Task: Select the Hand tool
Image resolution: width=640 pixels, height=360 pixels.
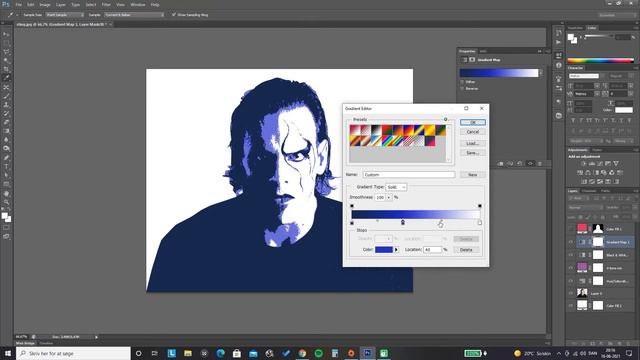Action: click(x=6, y=193)
